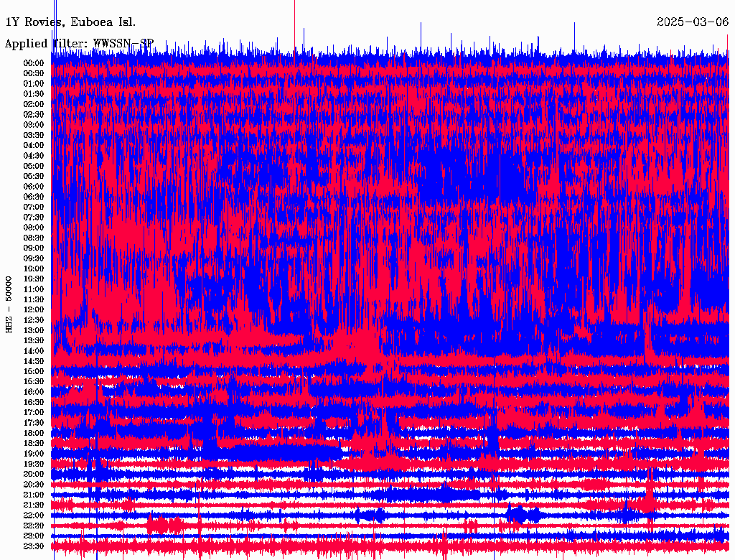Click the 17:30 time label
Viewport: 735px width, 560px height.
34,423
